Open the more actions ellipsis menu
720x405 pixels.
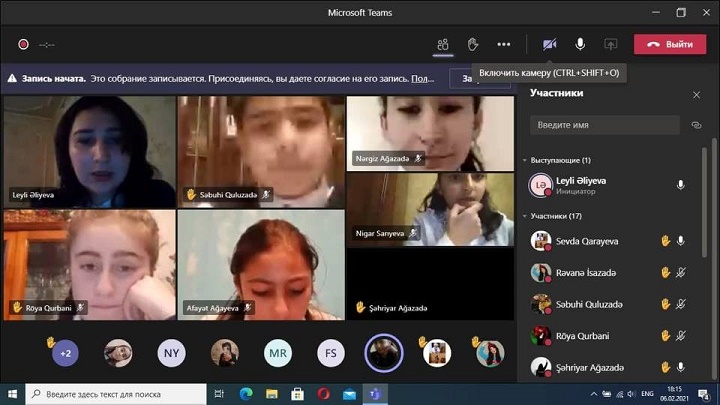tap(504, 44)
